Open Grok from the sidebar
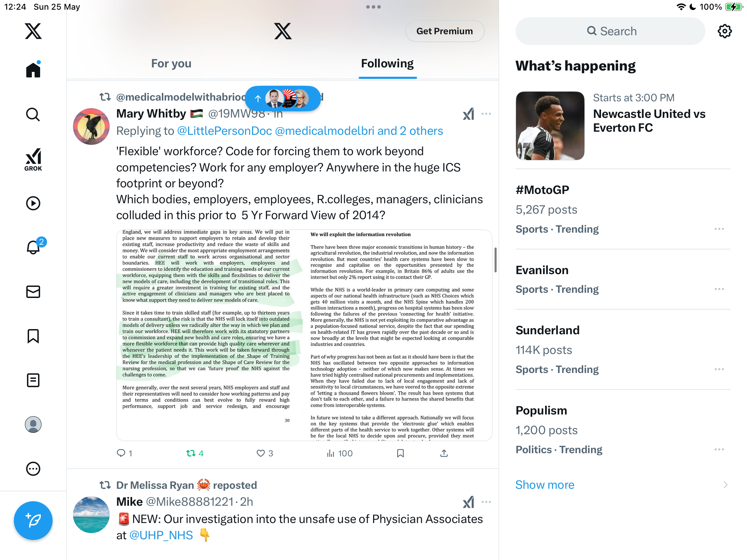 pos(33,159)
